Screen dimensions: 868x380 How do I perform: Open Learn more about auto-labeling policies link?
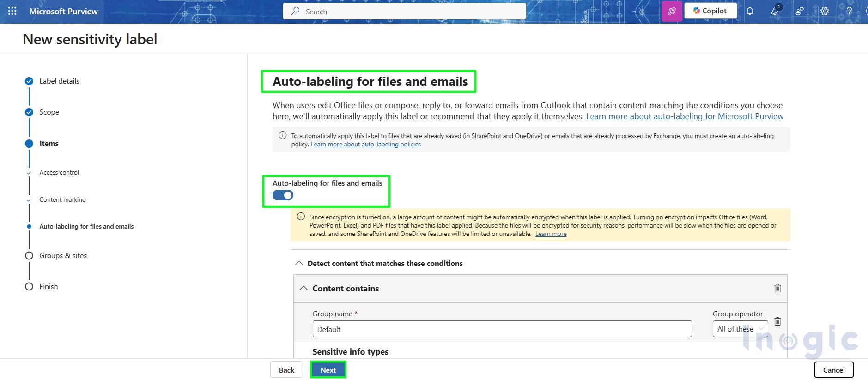point(366,144)
